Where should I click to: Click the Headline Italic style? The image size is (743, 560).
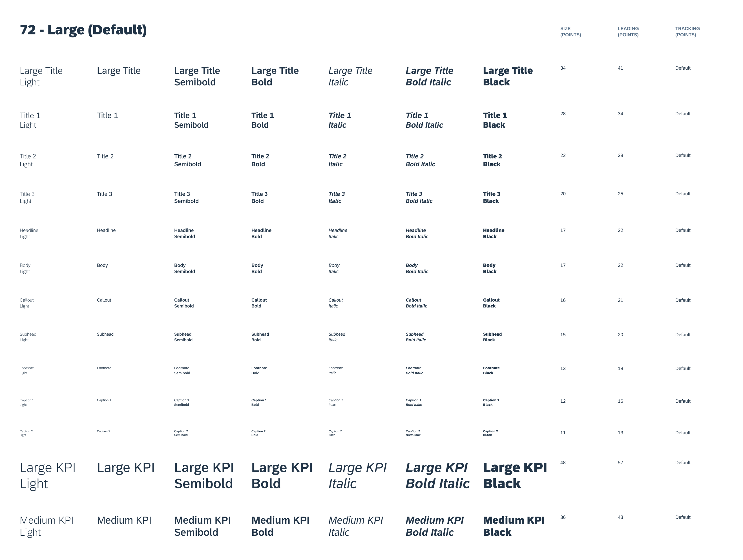point(338,232)
